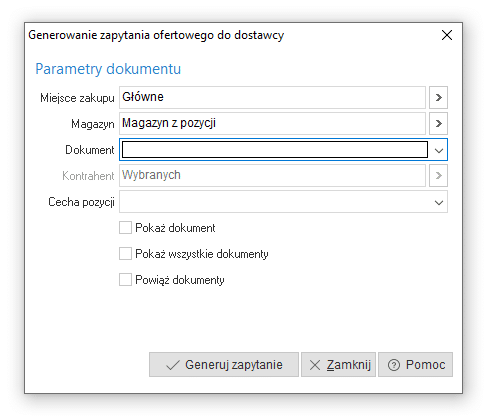Select the Magazyn field with Magazyn z pozycji
This screenshot has height=417, width=486.
click(272, 123)
